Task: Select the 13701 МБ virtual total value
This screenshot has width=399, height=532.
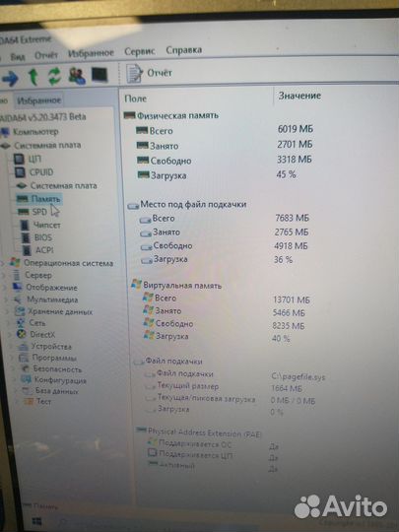Action: [292, 299]
